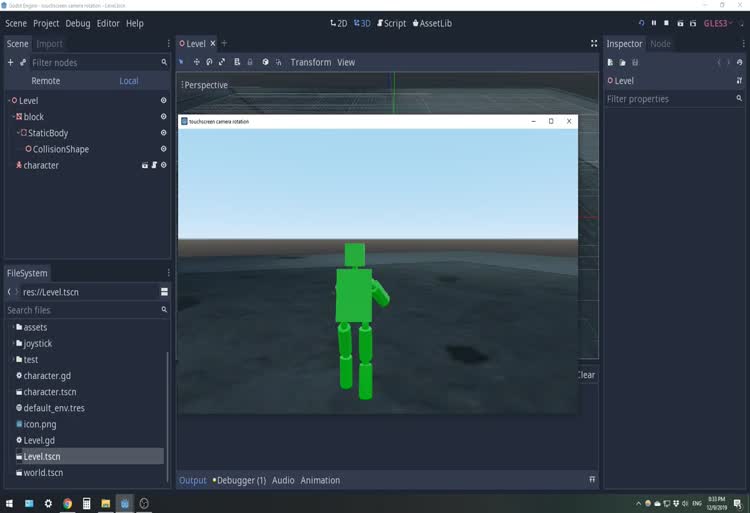Pause the running scene
Image resolution: width=750 pixels, height=513 pixels.
(654, 23)
